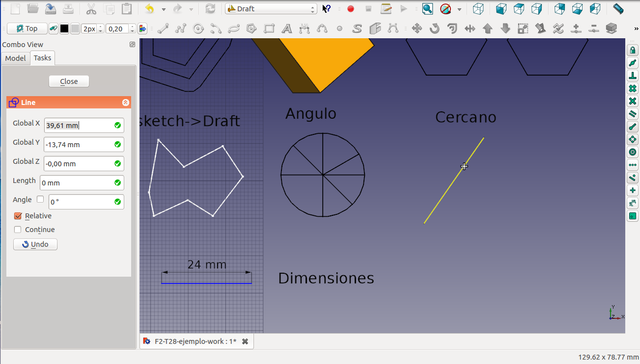This screenshot has width=640, height=364.
Task: Pick the black line color swatch
Action: click(x=64, y=29)
